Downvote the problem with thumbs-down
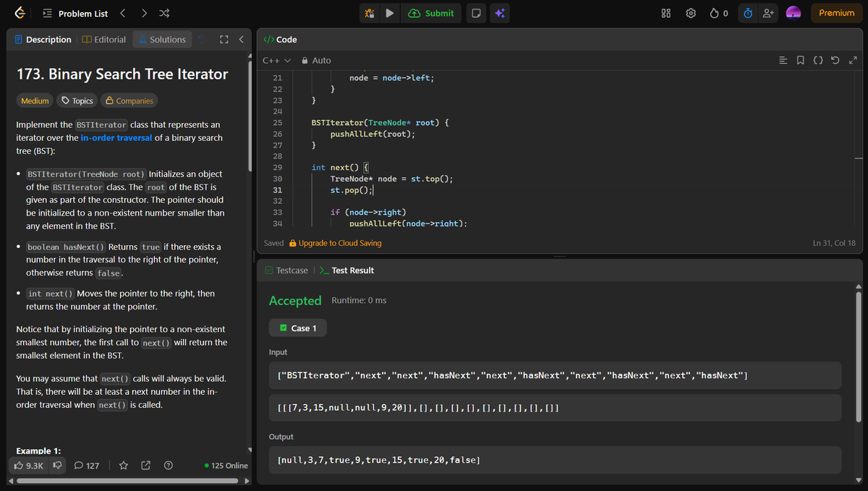 [59, 466]
